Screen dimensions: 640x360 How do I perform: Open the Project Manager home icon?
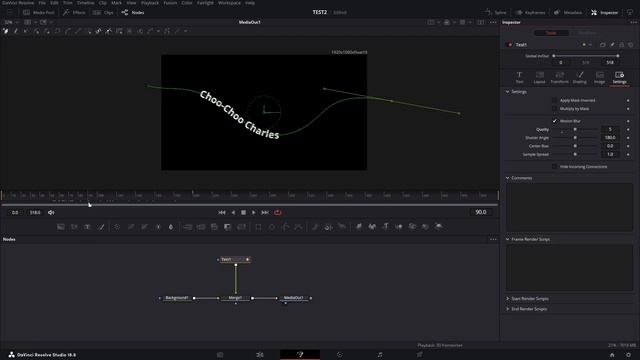[x=612, y=355]
